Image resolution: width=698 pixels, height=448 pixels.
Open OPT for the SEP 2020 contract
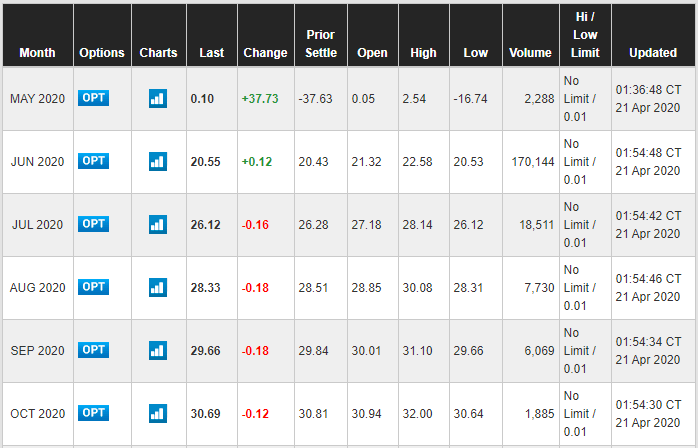93,350
